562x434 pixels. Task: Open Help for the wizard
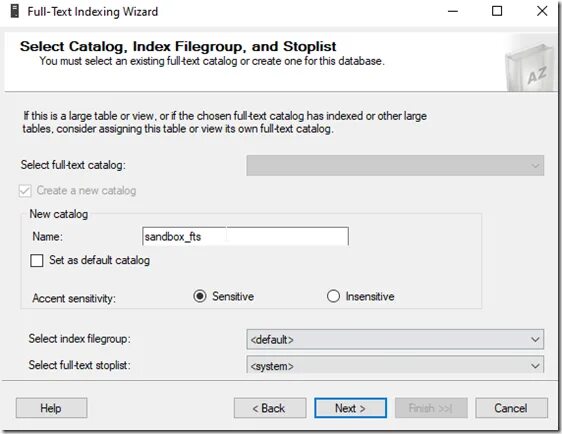click(51, 408)
